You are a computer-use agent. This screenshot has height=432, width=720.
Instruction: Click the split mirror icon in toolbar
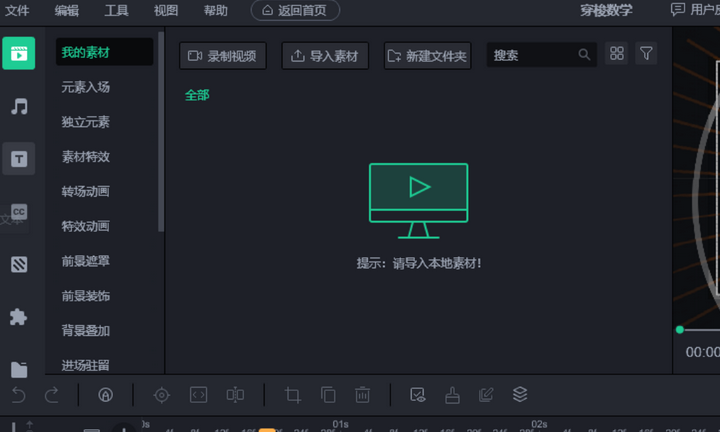tap(235, 395)
